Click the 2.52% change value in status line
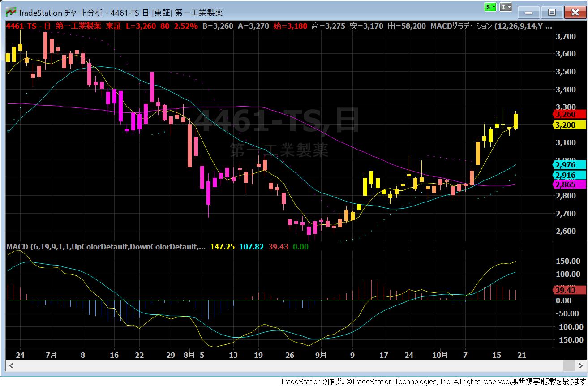Viewport: 588px width, 386px height. (x=185, y=26)
